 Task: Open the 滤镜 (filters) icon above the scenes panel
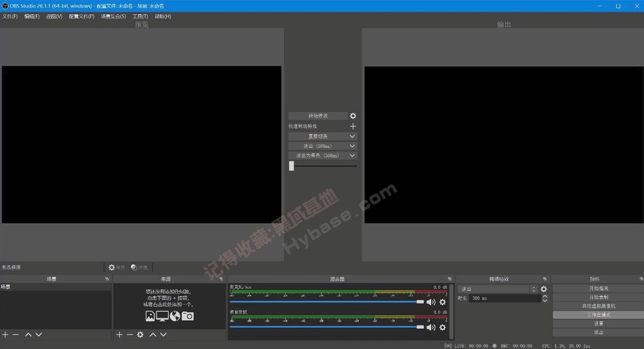click(134, 267)
